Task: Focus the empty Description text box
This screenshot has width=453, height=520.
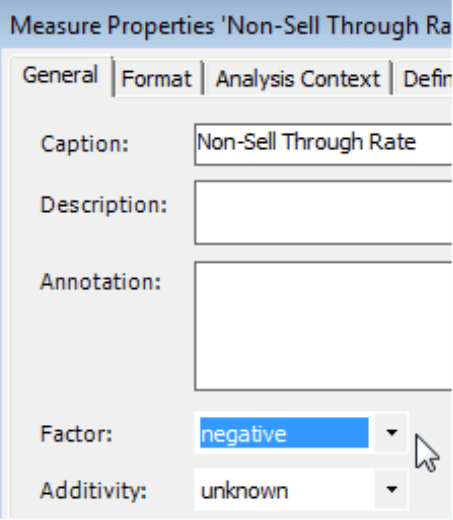Action: (323, 213)
